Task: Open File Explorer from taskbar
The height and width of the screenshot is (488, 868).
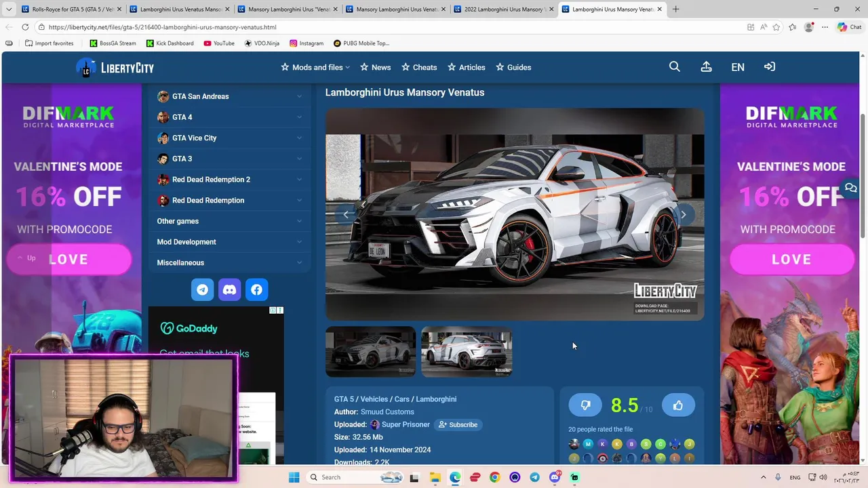Action: click(x=435, y=477)
